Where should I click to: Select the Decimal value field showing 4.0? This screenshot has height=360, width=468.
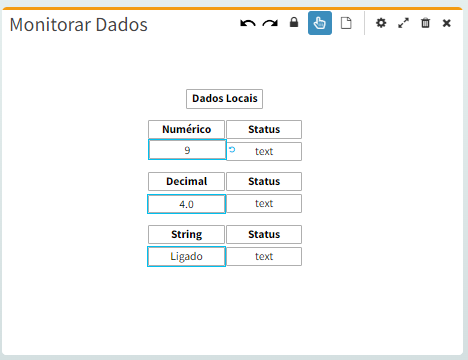[x=186, y=204]
